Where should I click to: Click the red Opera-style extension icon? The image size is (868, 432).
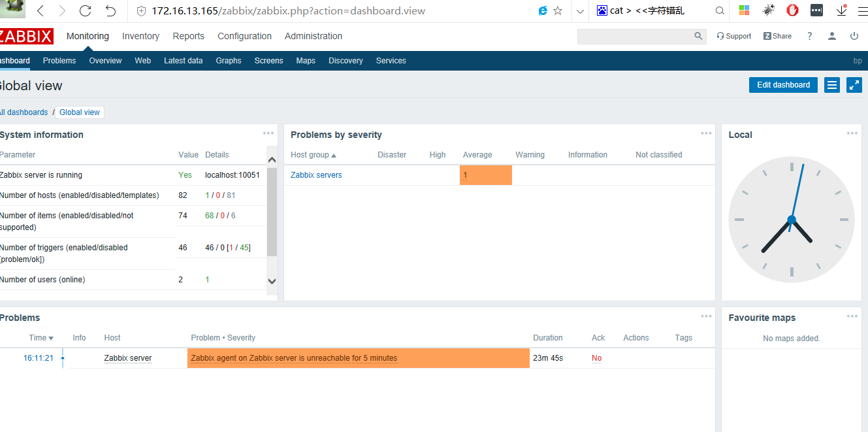(792, 10)
